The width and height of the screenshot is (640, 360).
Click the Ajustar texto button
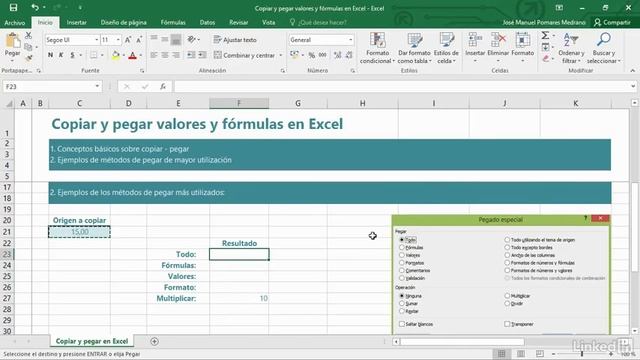[235, 40]
